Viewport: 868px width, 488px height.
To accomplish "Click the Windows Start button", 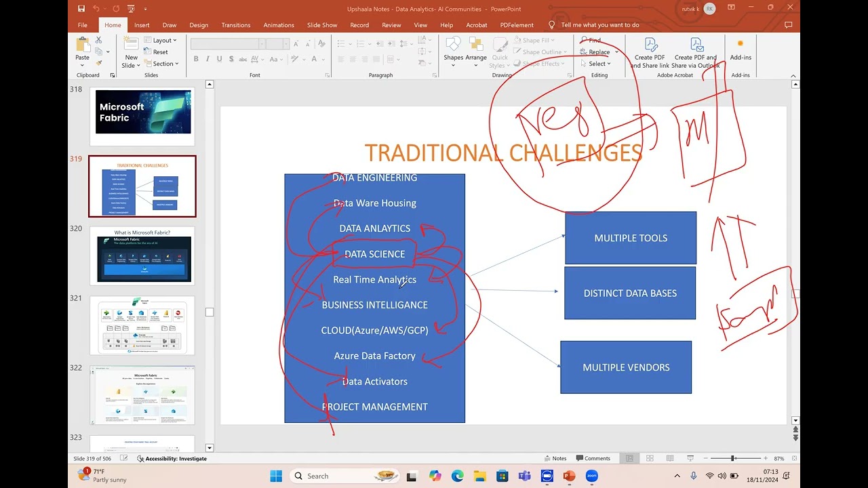I will point(276,476).
